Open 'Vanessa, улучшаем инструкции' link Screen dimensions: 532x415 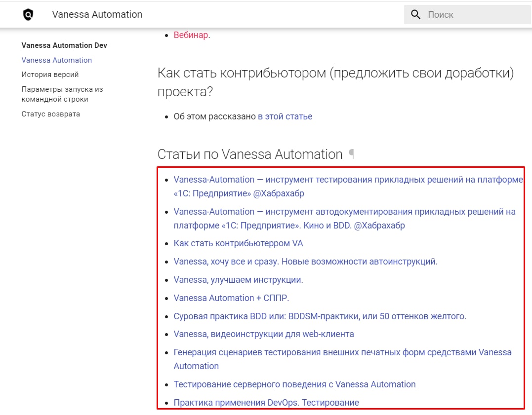[238, 280]
